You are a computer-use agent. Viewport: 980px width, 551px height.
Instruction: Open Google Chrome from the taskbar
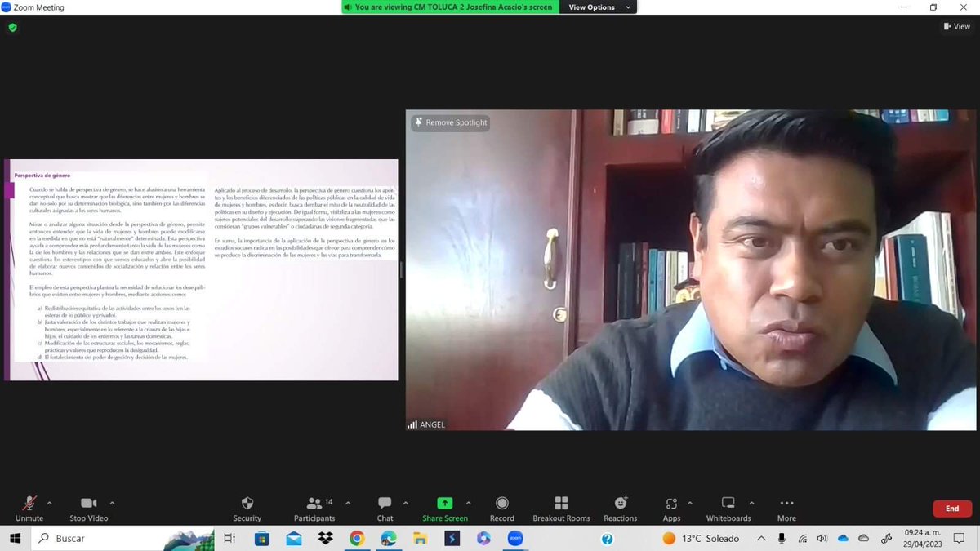pos(357,539)
